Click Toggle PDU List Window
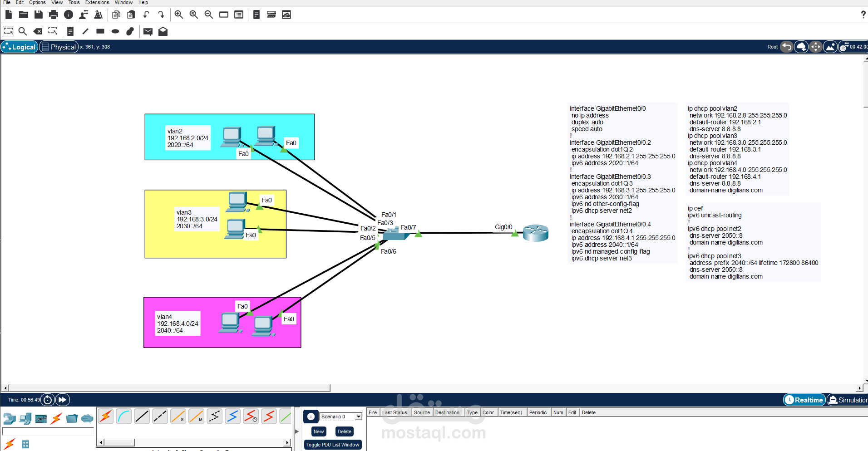Image resolution: width=868 pixels, height=451 pixels. click(x=332, y=445)
